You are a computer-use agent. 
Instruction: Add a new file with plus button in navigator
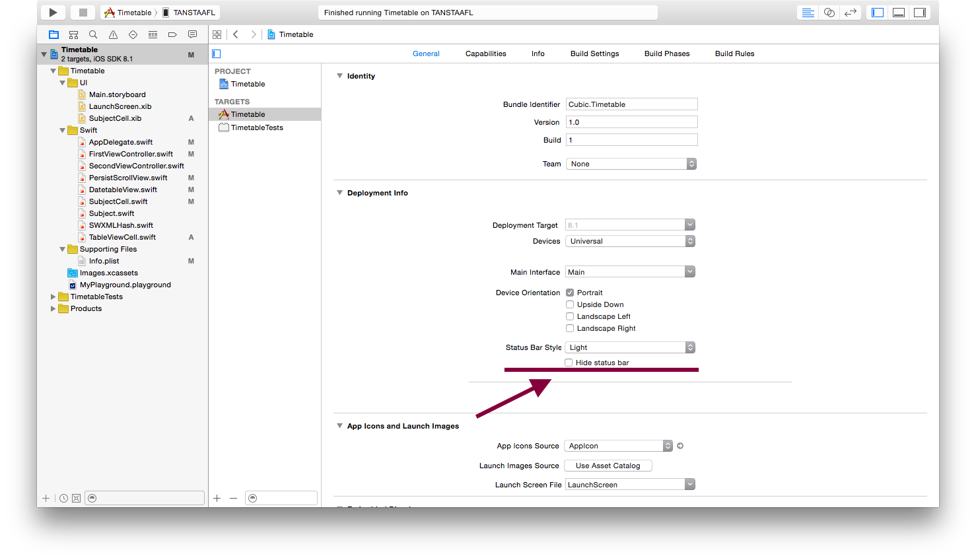(46, 499)
